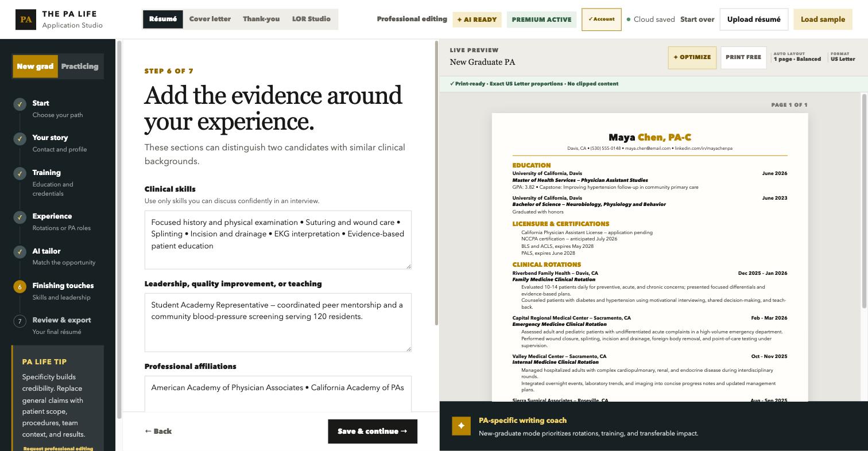Click into the Professional affiliations text area
This screenshot has width=868, height=451.
[278, 394]
